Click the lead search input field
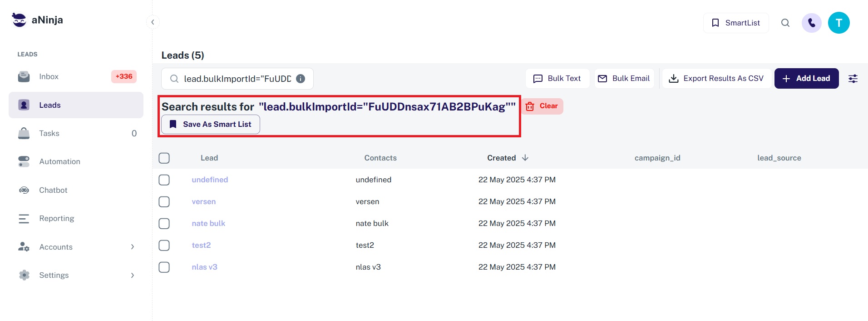Screen dimensions: 868x321 pyautogui.click(x=236, y=79)
